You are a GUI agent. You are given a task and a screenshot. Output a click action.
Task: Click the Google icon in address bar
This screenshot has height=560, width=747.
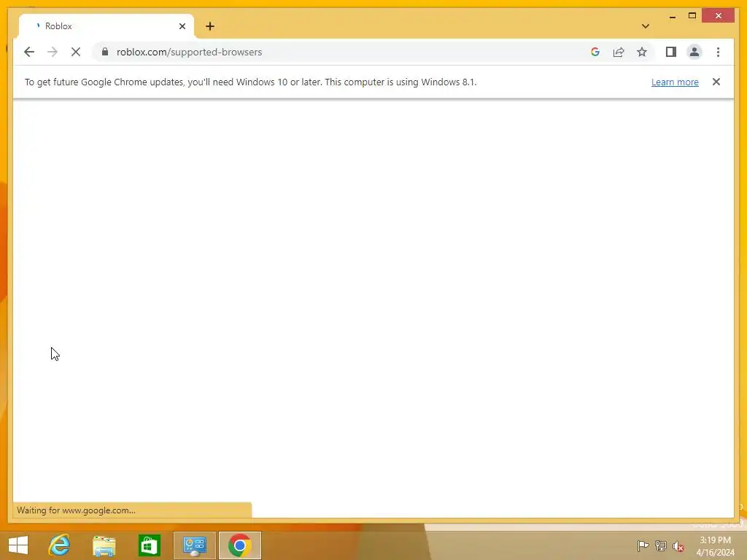(595, 52)
